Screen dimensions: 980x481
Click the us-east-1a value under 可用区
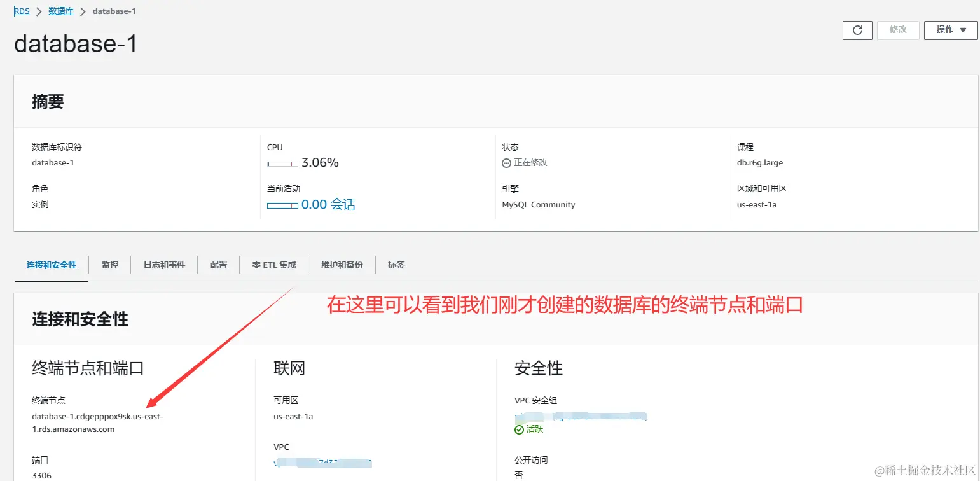coord(293,417)
